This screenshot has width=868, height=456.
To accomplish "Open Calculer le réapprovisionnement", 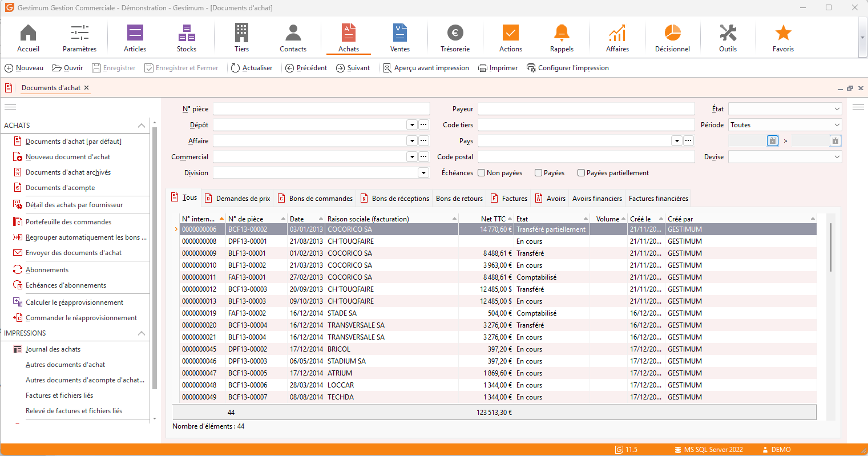I will (x=75, y=302).
